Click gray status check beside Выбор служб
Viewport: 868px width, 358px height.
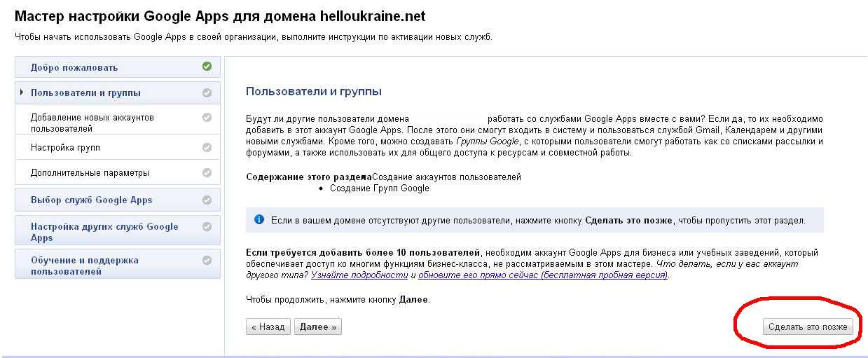click(x=207, y=200)
